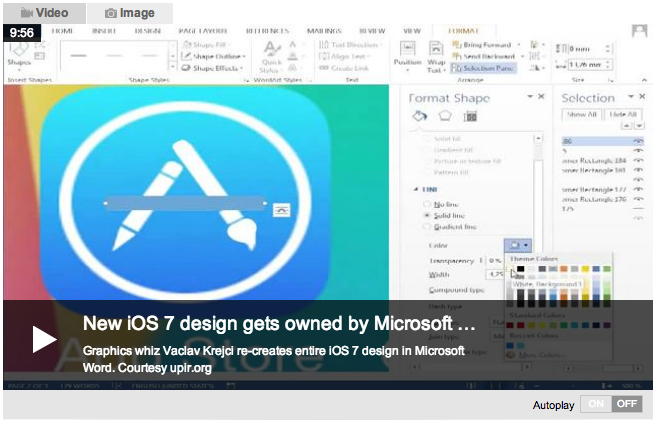Open the video title link about iOS 7
The width and height of the screenshot is (656, 424).
tap(279, 324)
